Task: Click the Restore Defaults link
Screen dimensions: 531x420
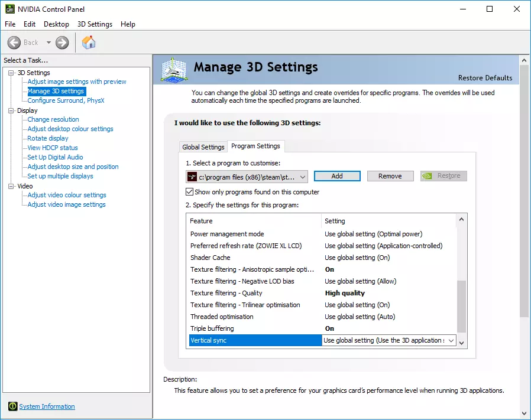Action: pos(485,78)
